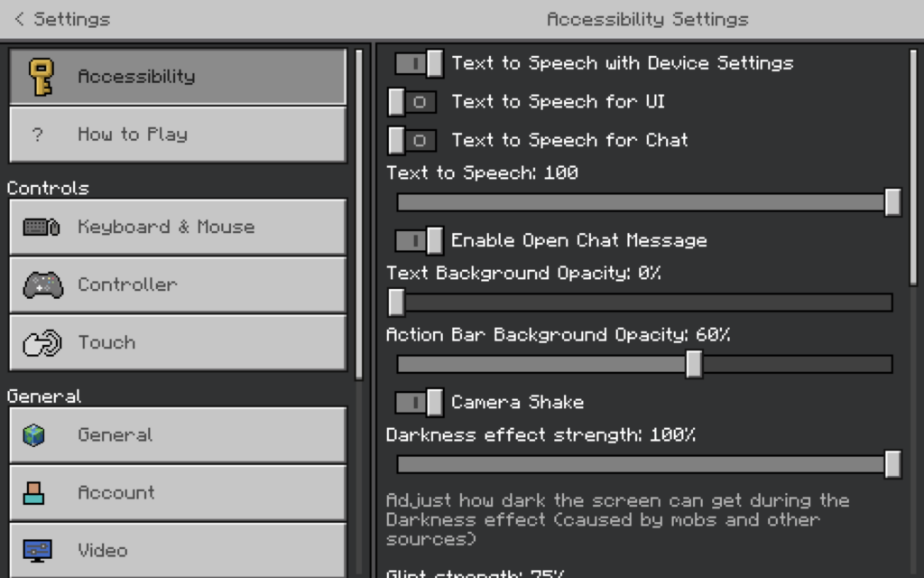Click the question mark How to Play icon
The height and width of the screenshot is (578, 924).
pos(38,135)
